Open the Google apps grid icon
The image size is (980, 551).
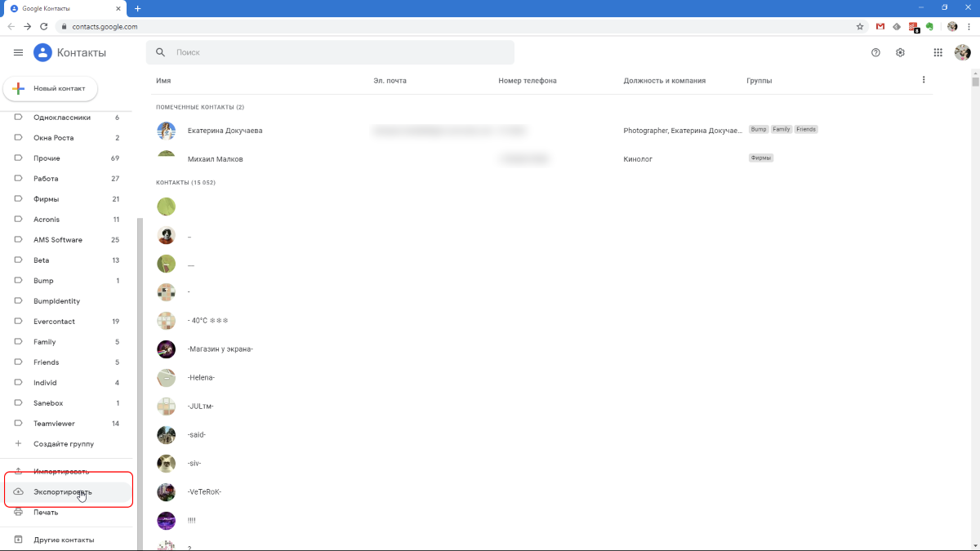938,51
